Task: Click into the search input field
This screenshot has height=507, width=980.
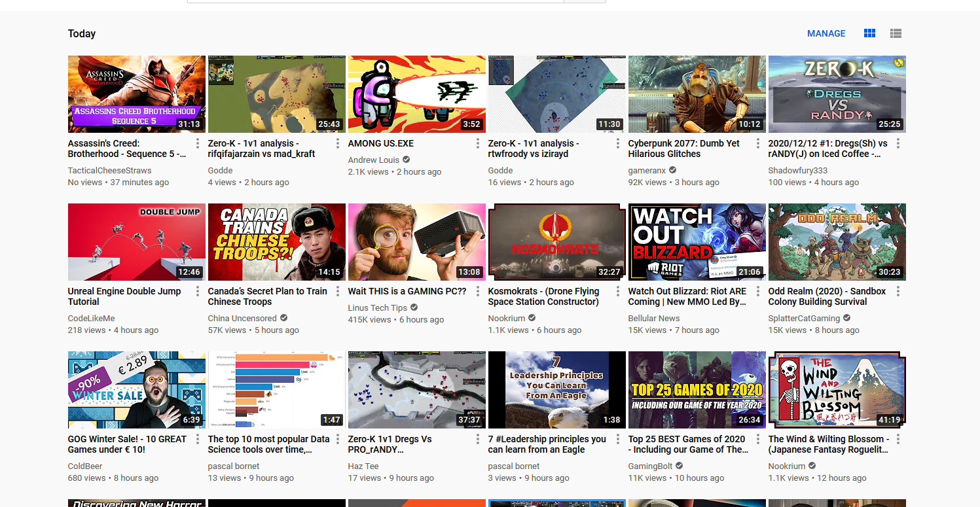Action: pyautogui.click(x=376, y=1)
